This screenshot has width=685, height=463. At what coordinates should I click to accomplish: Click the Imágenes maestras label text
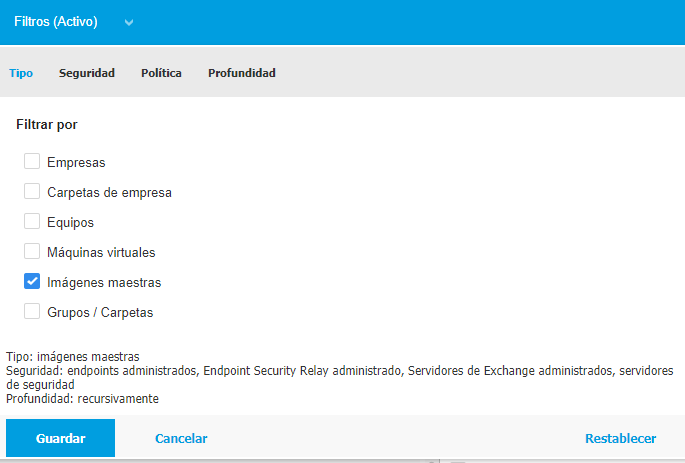pyautogui.click(x=104, y=283)
